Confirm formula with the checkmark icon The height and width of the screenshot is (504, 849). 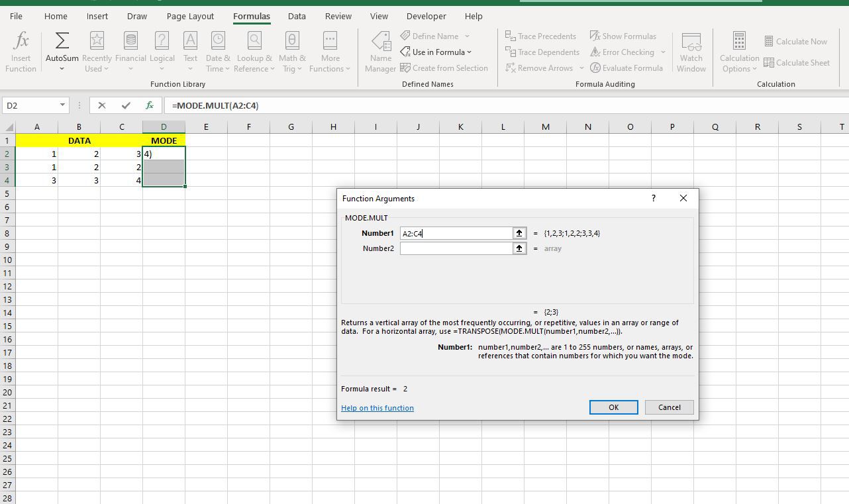click(x=126, y=105)
